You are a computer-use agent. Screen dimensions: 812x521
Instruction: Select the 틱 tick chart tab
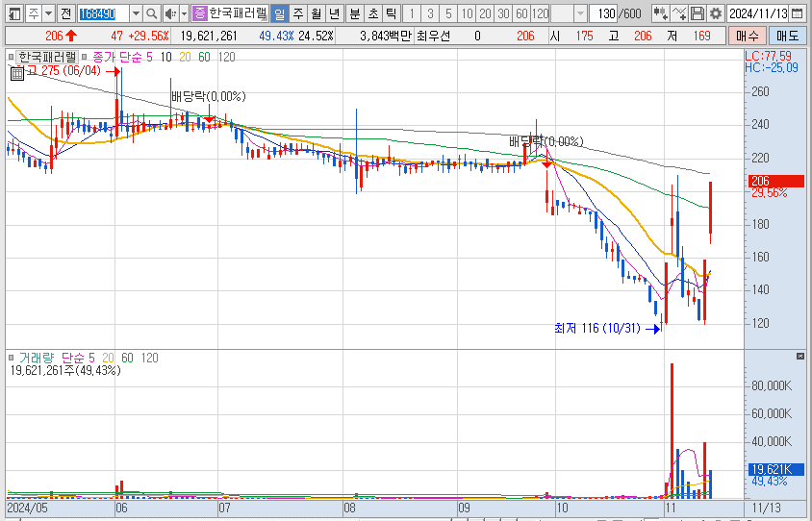tap(391, 13)
